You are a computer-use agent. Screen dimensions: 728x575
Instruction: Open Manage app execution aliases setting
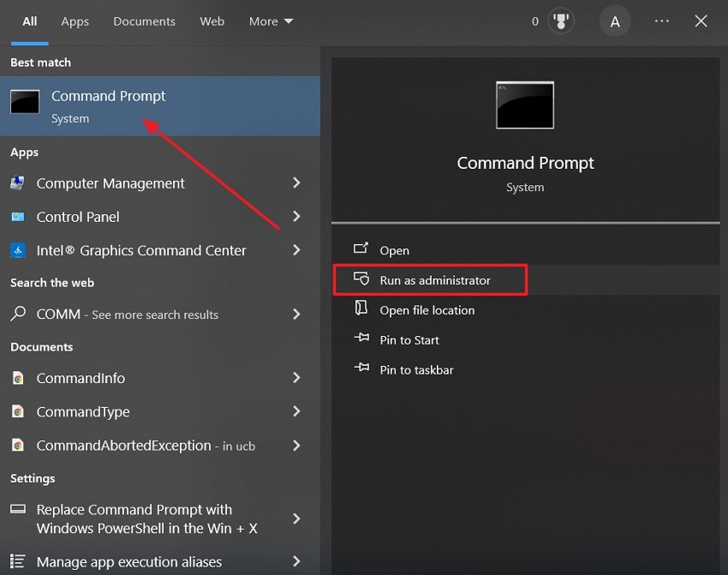(159, 561)
